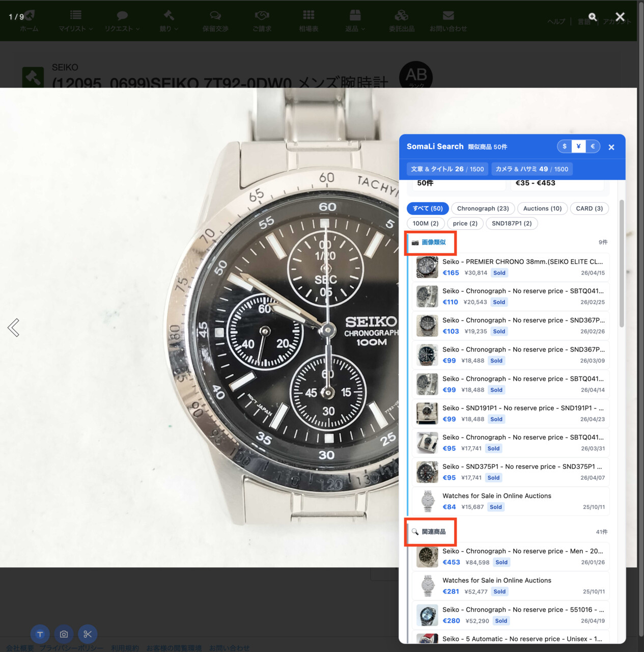Image resolution: width=644 pixels, height=652 pixels.
Task: Open the SND191P1 listing row
Action: tap(511, 414)
